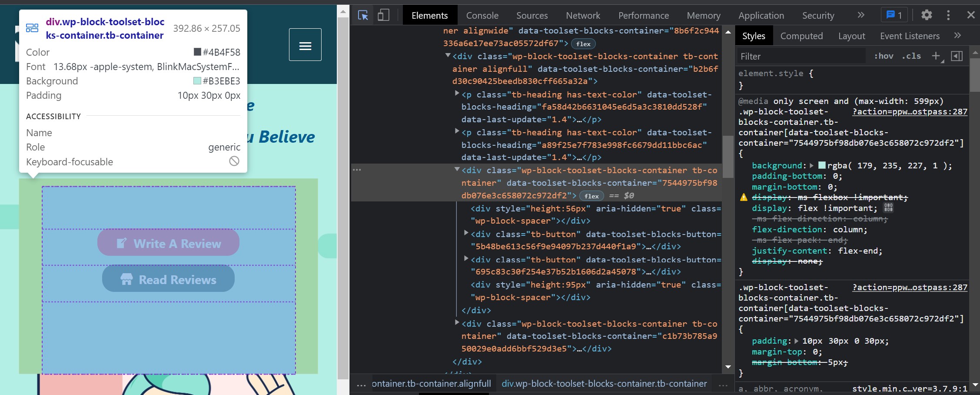Click Elements tree scroll-up arrow
Image resolution: width=980 pixels, height=395 pixels.
[x=728, y=32]
